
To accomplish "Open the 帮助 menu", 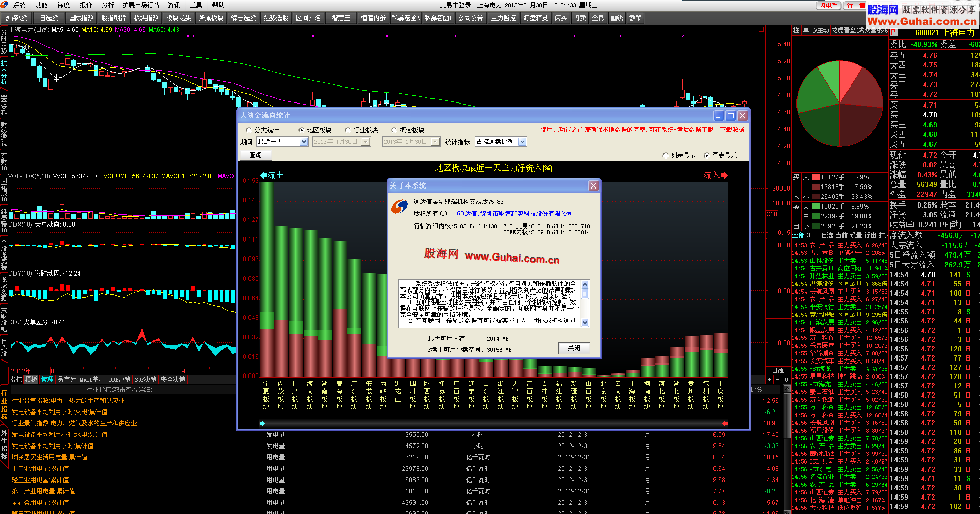I will click(x=219, y=5).
